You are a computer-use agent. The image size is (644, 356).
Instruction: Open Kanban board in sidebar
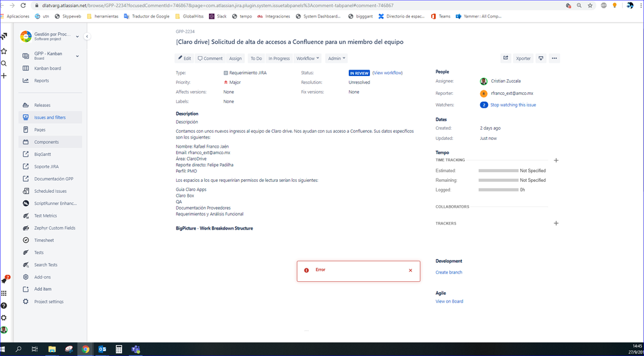click(50, 68)
